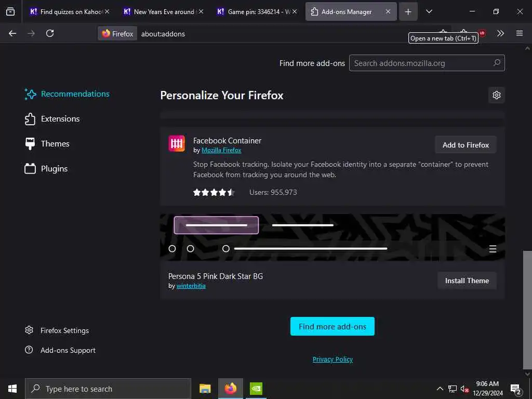The image size is (532, 399).
Task: Close the Add-ons Manager tab
Action: [388, 11]
